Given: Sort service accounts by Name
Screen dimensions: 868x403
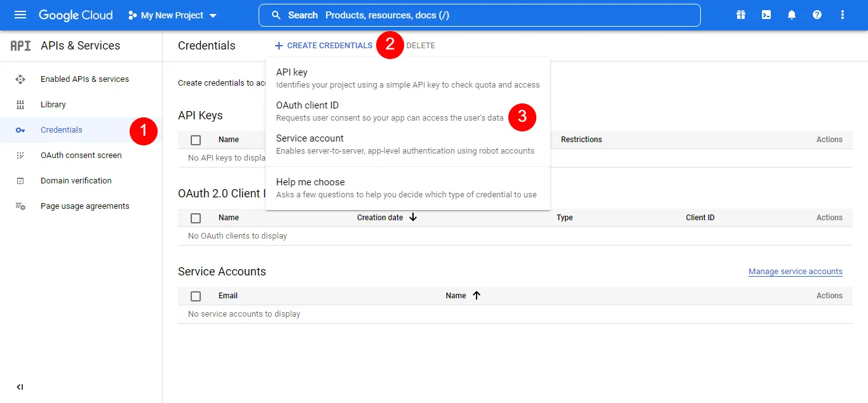Looking at the screenshot, I should (x=461, y=295).
